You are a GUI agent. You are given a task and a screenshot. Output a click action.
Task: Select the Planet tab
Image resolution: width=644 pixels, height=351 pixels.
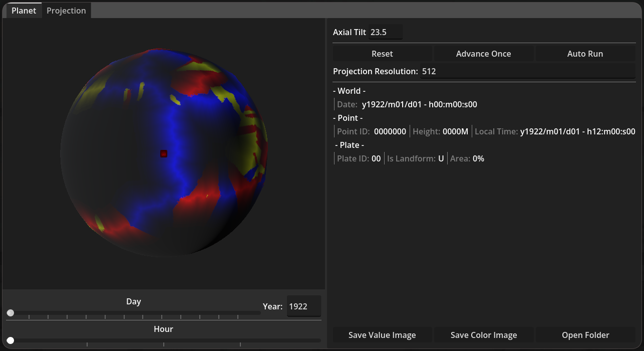[x=24, y=11]
